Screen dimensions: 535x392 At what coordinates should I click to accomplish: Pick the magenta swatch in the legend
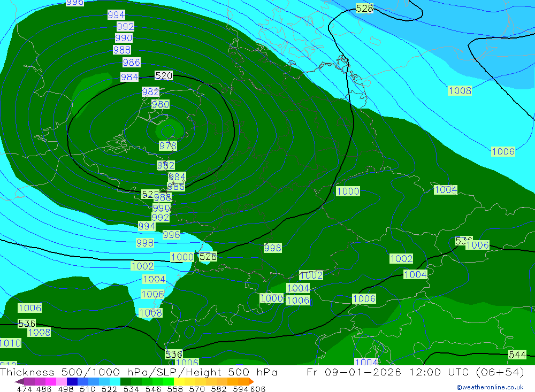[x=50, y=381]
